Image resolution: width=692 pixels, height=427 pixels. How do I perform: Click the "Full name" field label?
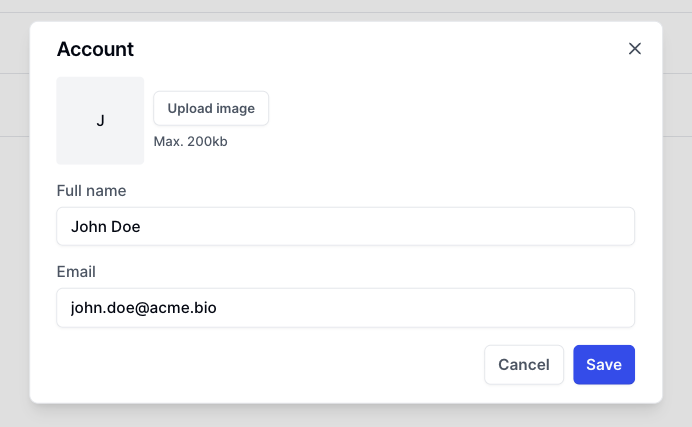pos(91,190)
